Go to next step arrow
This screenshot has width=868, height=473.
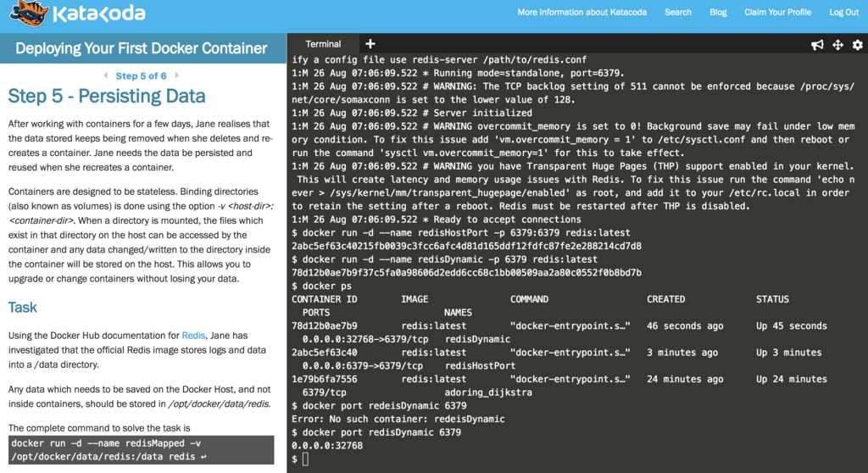click(177, 75)
